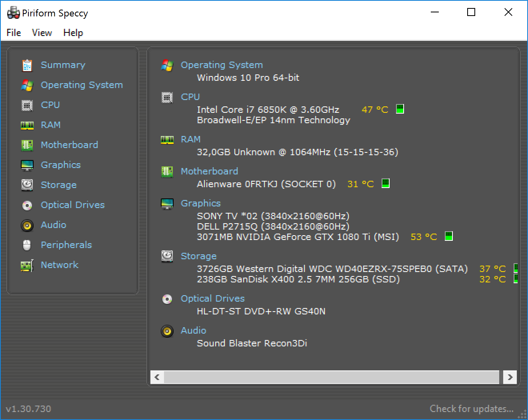Open Motherboard details from sidebar
The image size is (528, 420).
pos(69,145)
